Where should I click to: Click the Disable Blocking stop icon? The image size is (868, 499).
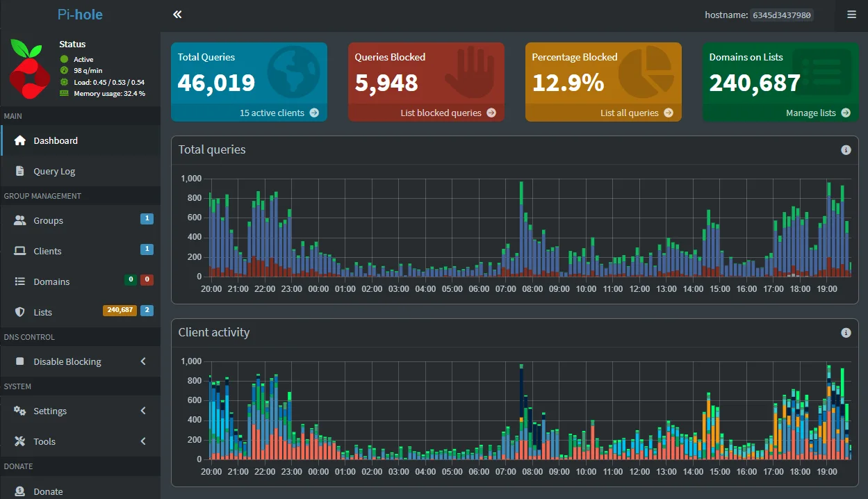(x=19, y=361)
